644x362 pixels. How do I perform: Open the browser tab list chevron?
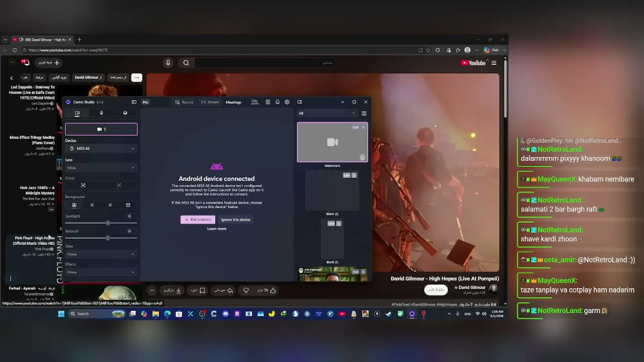(5, 40)
